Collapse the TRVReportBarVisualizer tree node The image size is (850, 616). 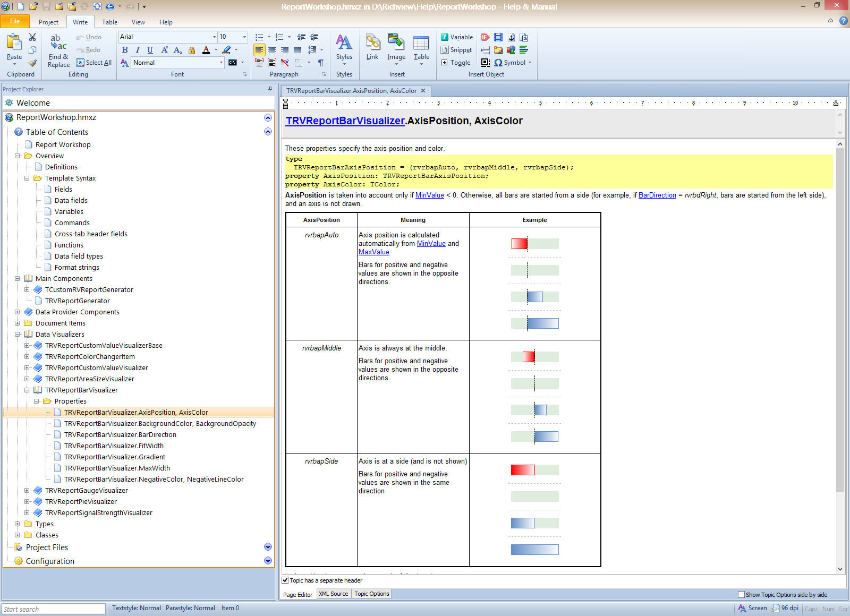coord(27,390)
